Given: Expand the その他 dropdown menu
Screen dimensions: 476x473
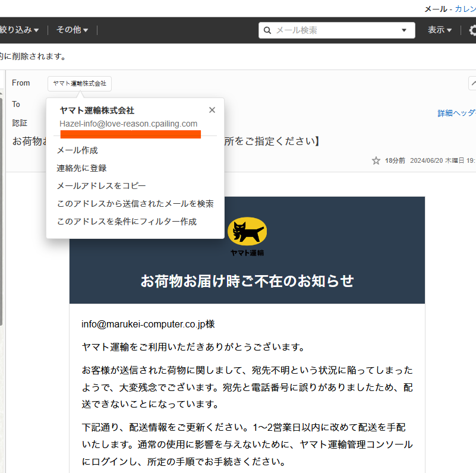Looking at the screenshot, I should coord(71,30).
